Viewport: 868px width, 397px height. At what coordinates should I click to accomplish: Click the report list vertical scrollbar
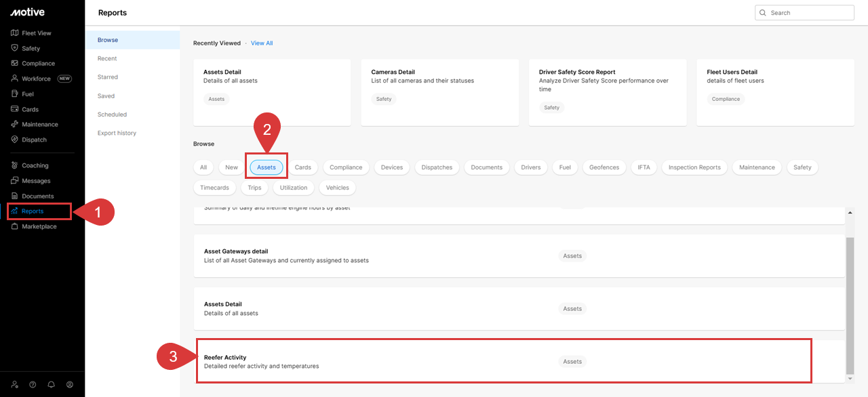point(849,305)
